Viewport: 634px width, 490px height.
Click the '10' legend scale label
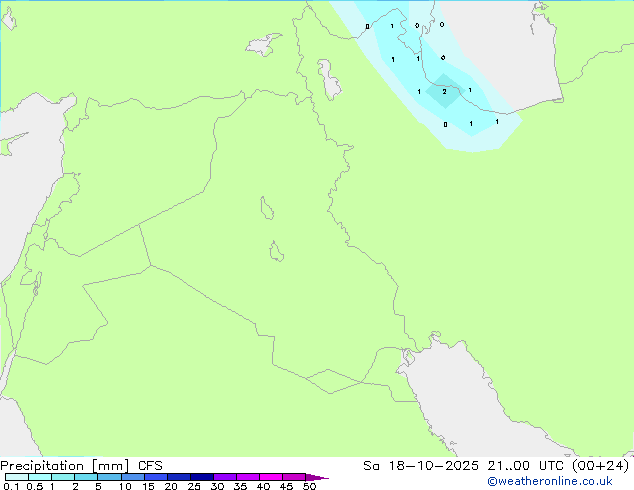click(x=125, y=486)
